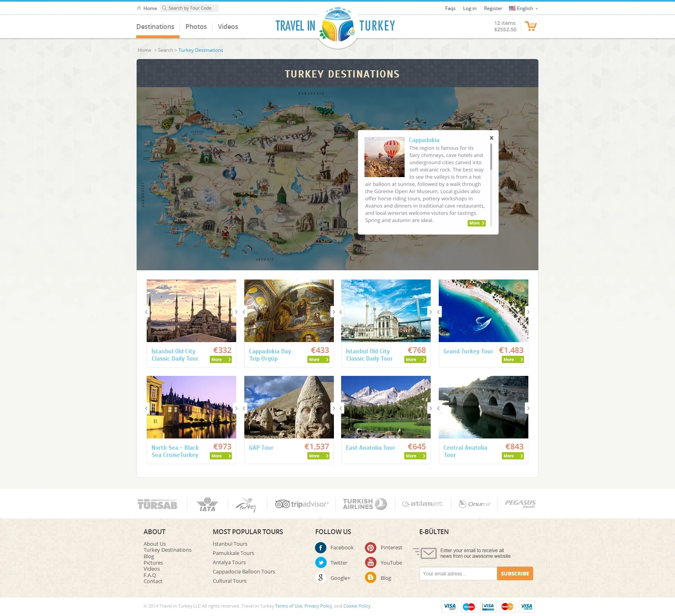Click the Atlasjet logo
The image size is (675, 616).
click(x=422, y=504)
